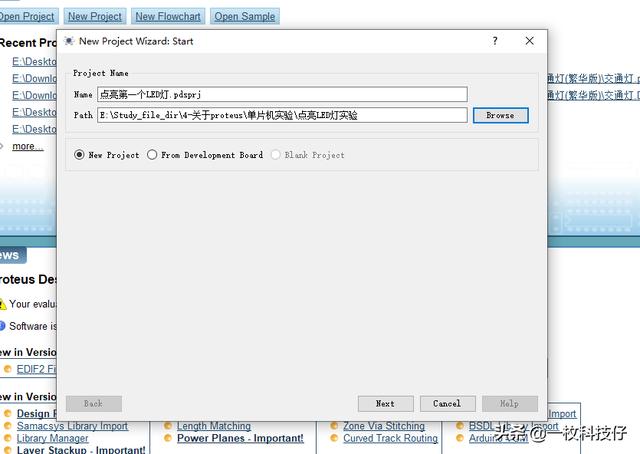
Task: Proceed with the Next button
Action: 385,403
